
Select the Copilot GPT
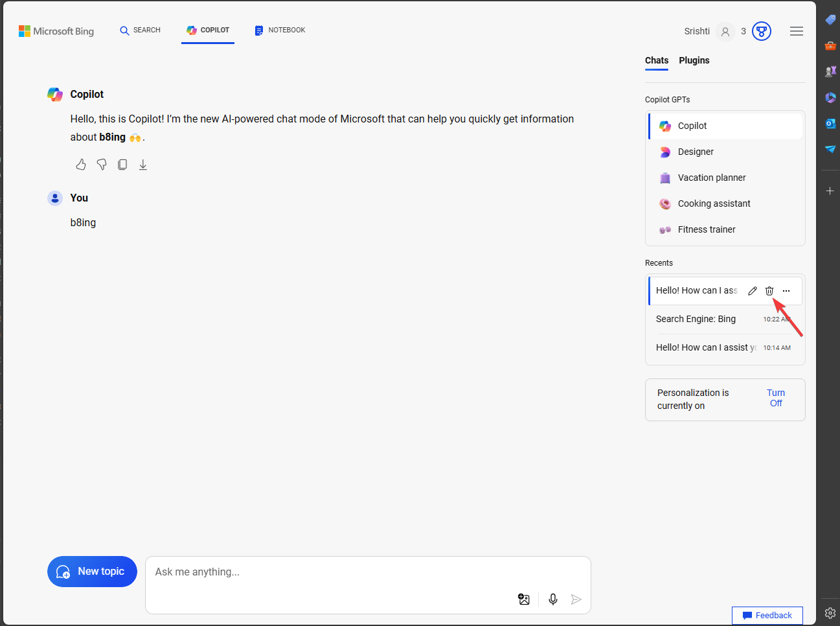(725, 126)
